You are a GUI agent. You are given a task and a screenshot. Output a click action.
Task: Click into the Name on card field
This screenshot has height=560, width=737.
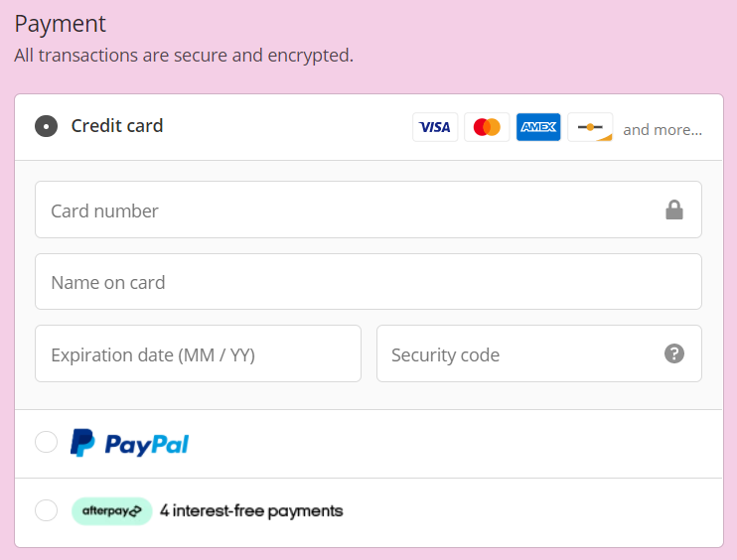(x=368, y=282)
